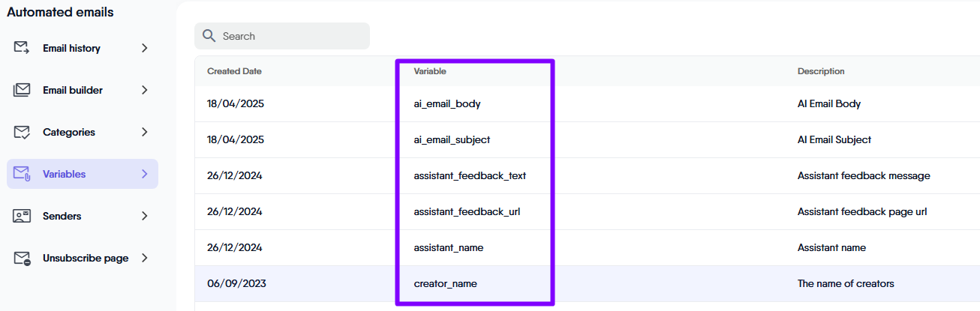Expand the Unsubscribe page chevron

click(145, 258)
